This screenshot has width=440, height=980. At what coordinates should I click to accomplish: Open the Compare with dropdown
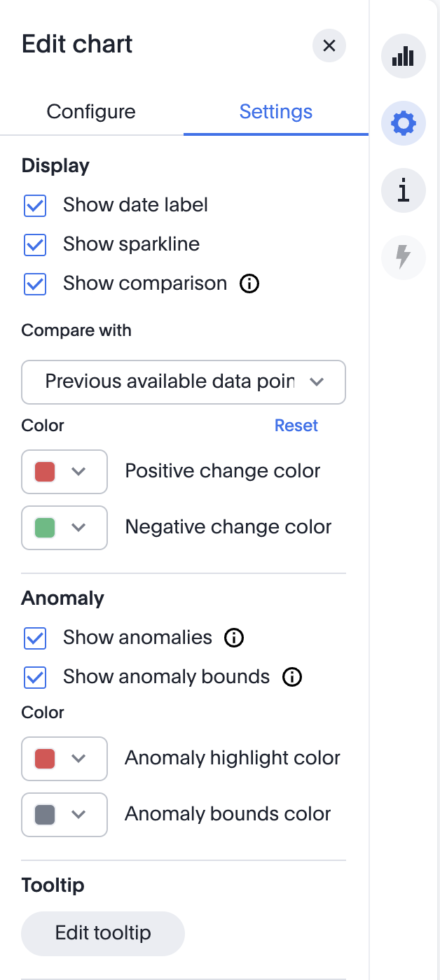click(x=184, y=382)
